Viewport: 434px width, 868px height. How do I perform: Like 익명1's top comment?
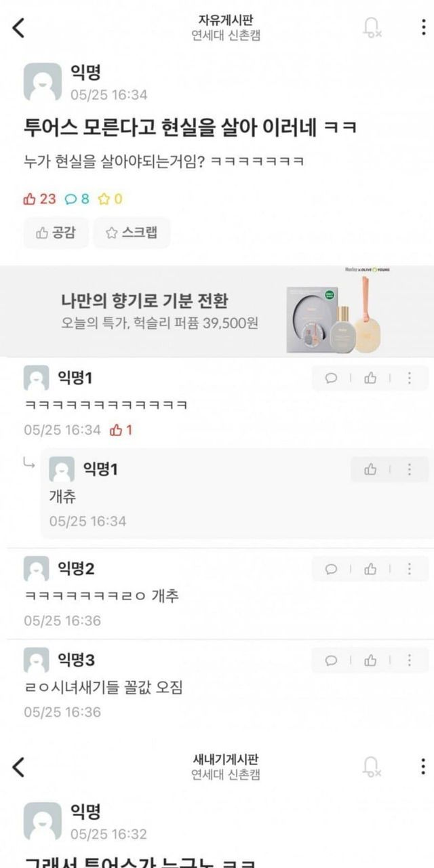pyautogui.click(x=370, y=378)
